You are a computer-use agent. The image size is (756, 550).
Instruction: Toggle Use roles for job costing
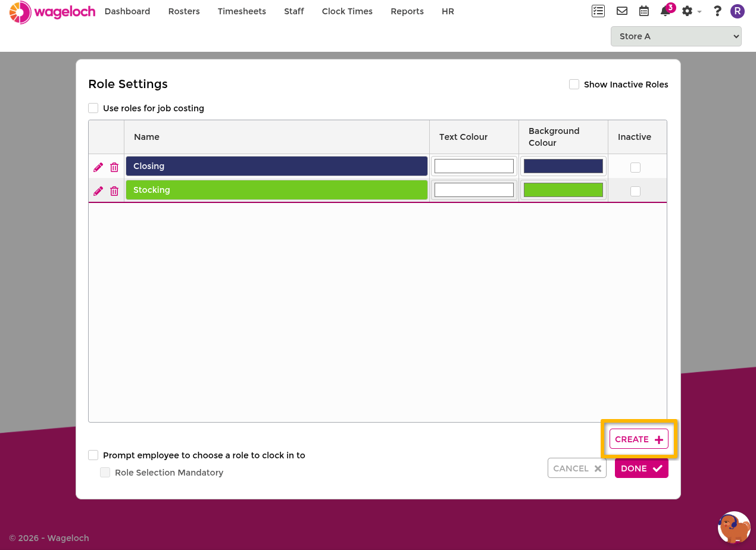pos(93,108)
